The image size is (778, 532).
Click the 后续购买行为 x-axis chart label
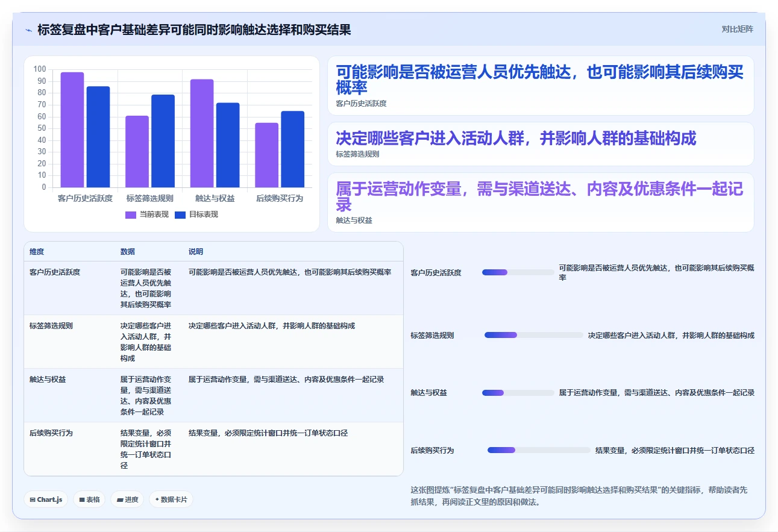pyautogui.click(x=280, y=198)
